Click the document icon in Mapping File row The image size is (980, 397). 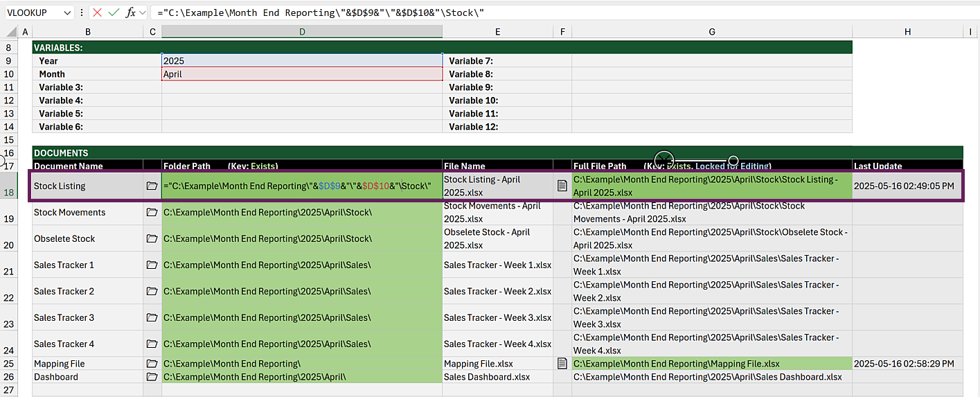(562, 364)
